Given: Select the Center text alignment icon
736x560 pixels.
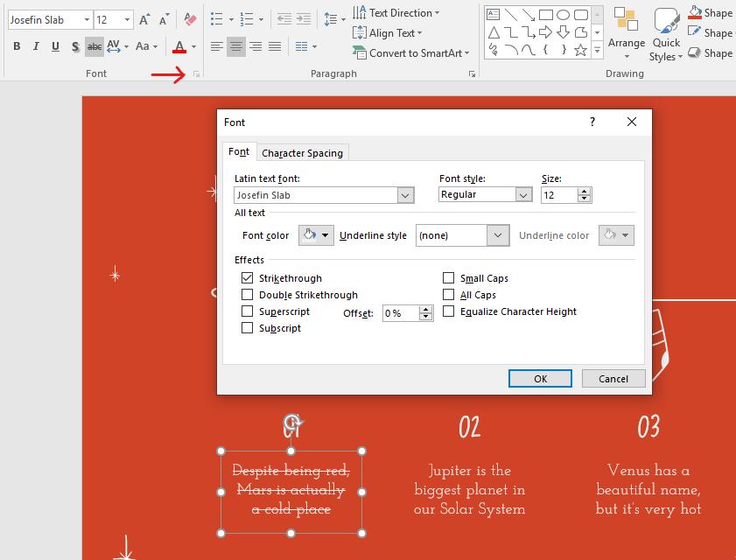Looking at the screenshot, I should pyautogui.click(x=236, y=46).
